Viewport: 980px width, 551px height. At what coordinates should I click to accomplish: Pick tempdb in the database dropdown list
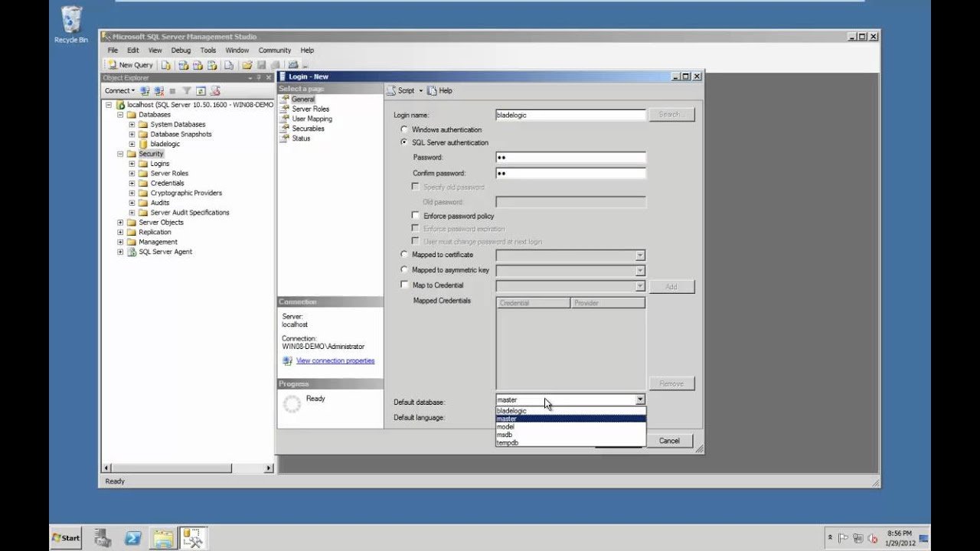(x=570, y=442)
